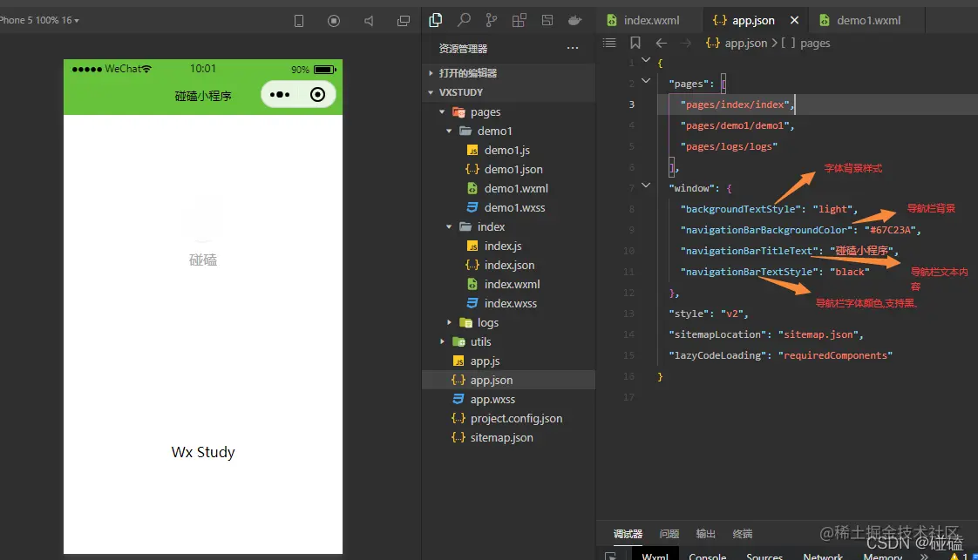Collapse the VXSTUDY project section
Screen dimensions: 978x560
click(509, 92)
